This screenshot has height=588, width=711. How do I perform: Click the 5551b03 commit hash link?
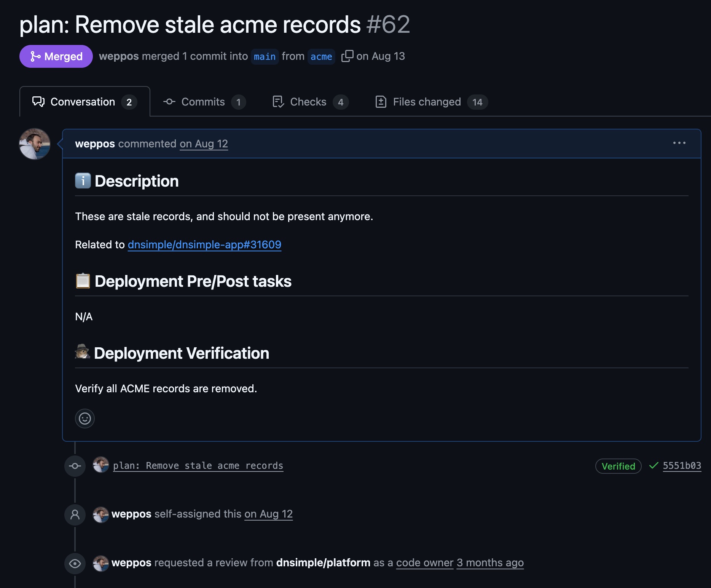coord(681,465)
